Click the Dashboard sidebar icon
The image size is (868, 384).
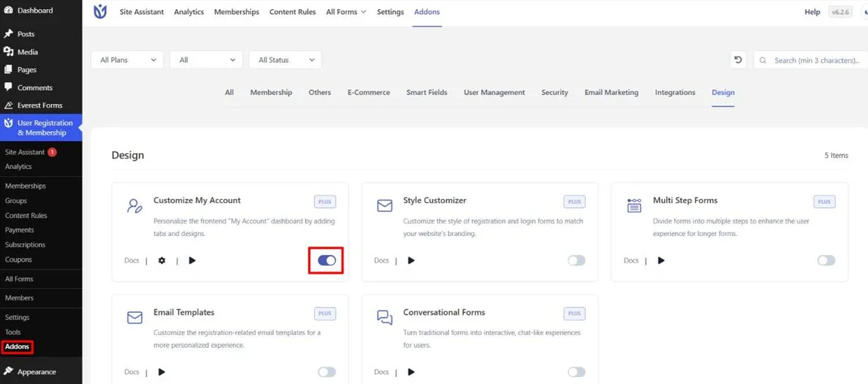(x=8, y=11)
